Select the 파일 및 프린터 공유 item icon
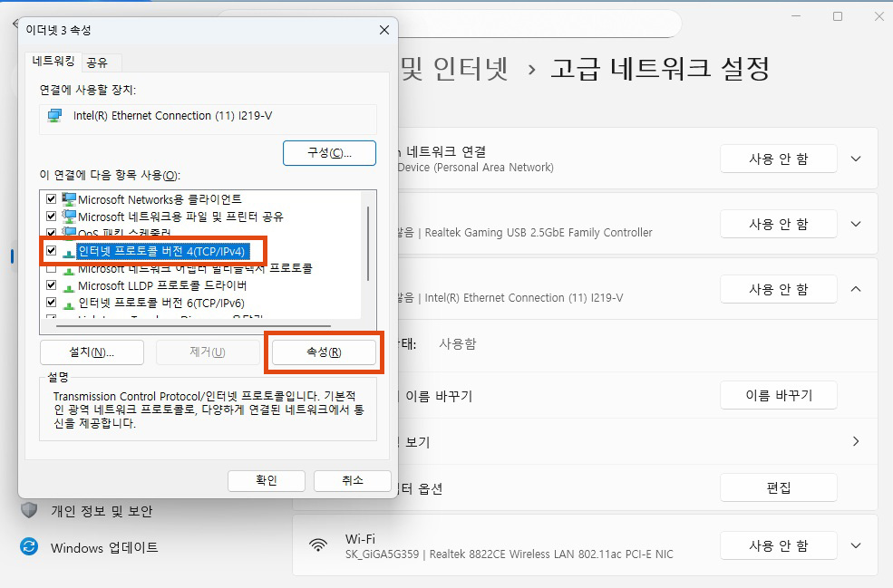Image resolution: width=893 pixels, height=588 pixels. tap(69, 217)
